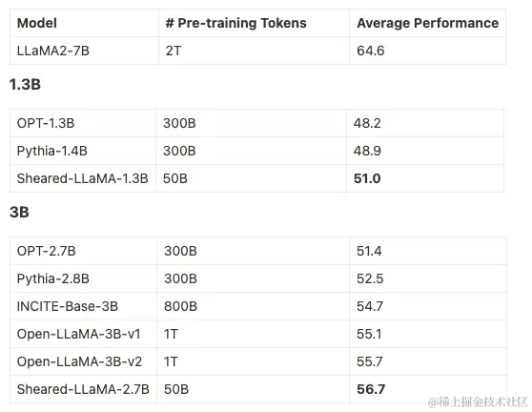
Task: Click the Average Performance column header
Action: [427, 23]
